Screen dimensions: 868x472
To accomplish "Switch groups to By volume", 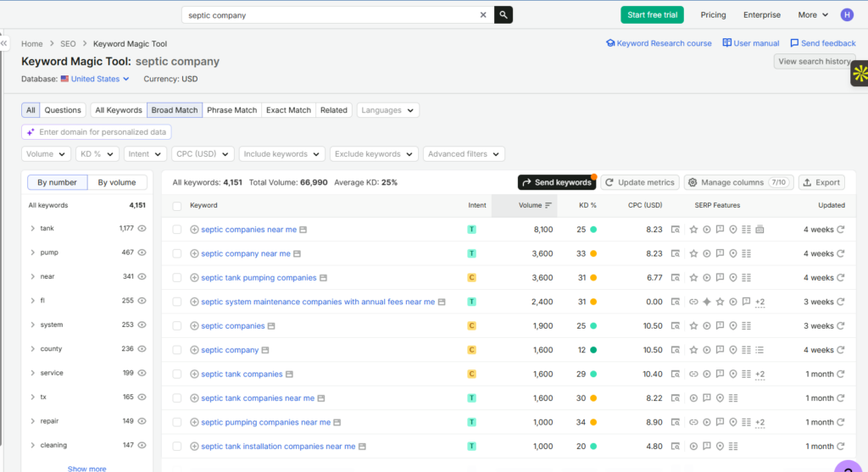I will tap(117, 182).
